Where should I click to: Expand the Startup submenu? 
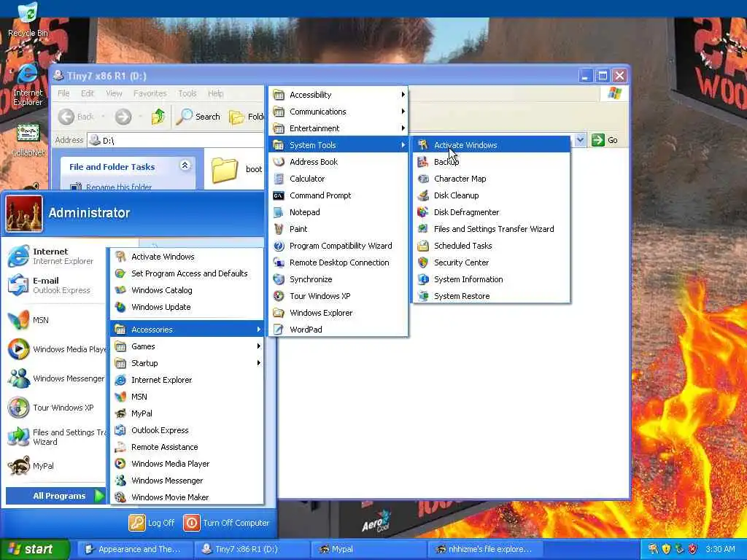(x=187, y=363)
